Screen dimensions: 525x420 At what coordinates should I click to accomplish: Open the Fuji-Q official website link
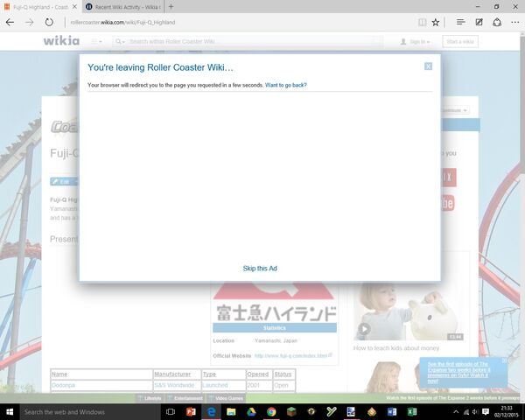(x=290, y=356)
